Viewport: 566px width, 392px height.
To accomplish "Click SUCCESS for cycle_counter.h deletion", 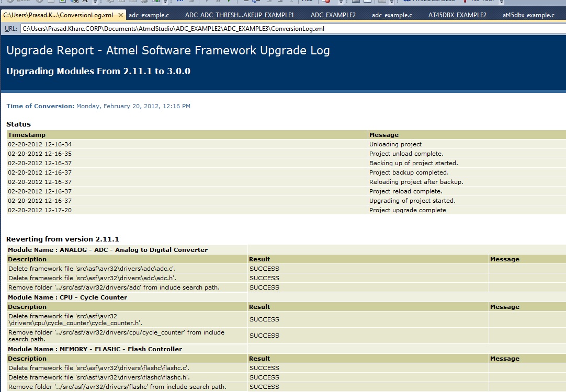I will (x=264, y=319).
